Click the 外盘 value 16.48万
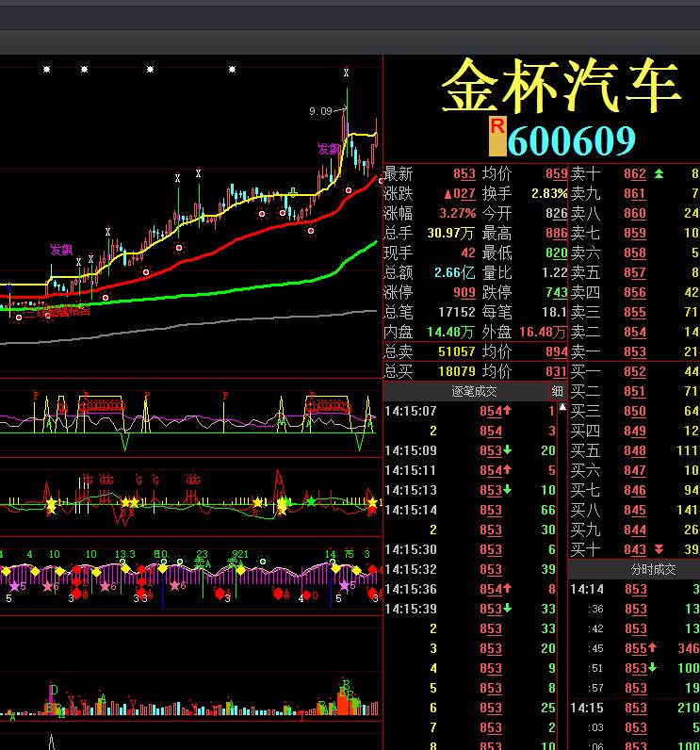Image resolution: width=700 pixels, height=750 pixels. (x=544, y=332)
